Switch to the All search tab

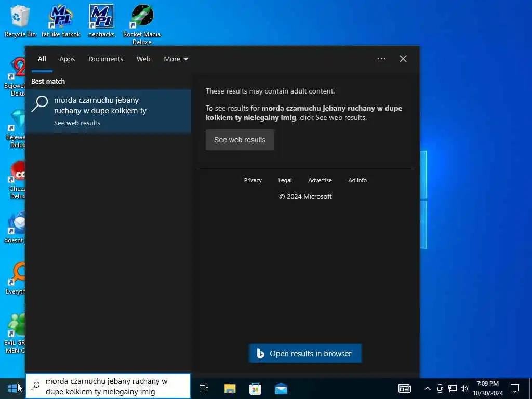42,59
